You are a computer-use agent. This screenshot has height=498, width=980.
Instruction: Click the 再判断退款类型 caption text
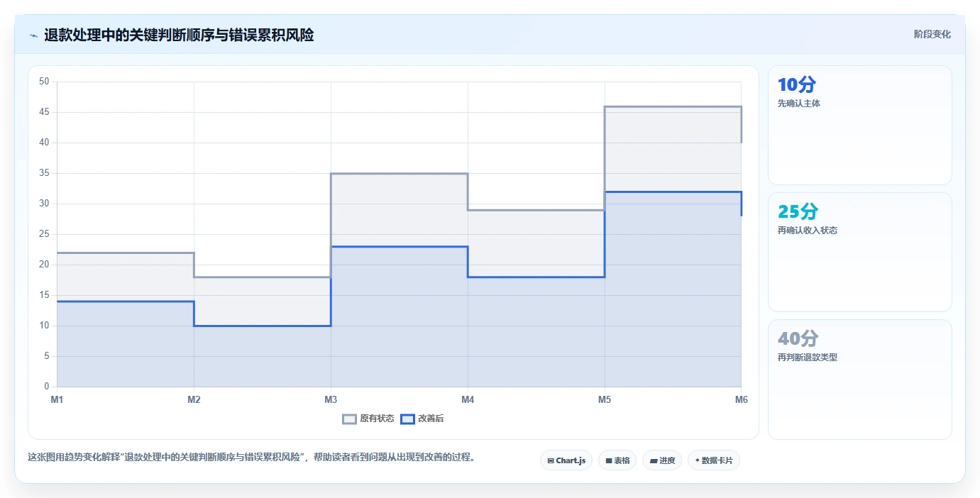(x=808, y=358)
